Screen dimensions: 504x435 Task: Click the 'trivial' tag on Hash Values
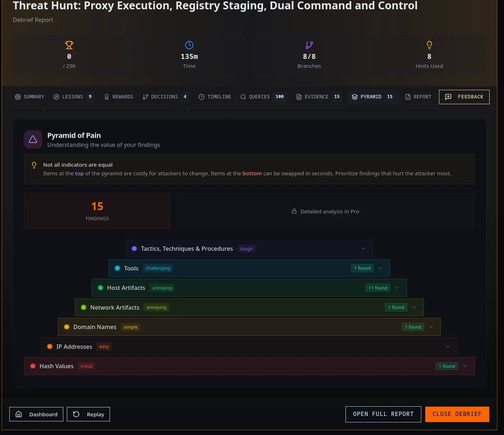coord(87,366)
